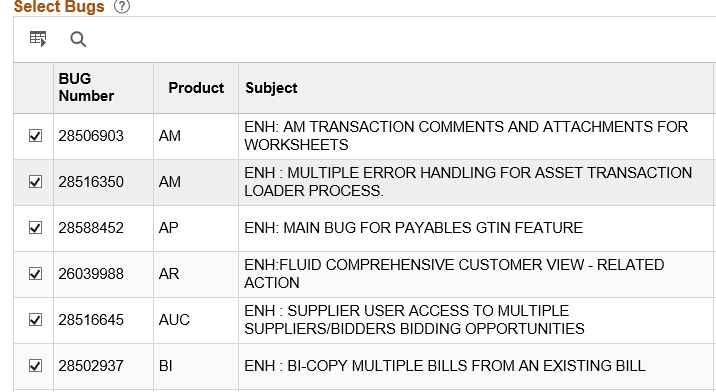Click the AP product cell
Viewport: 716px width, 392px height.
[x=168, y=228]
